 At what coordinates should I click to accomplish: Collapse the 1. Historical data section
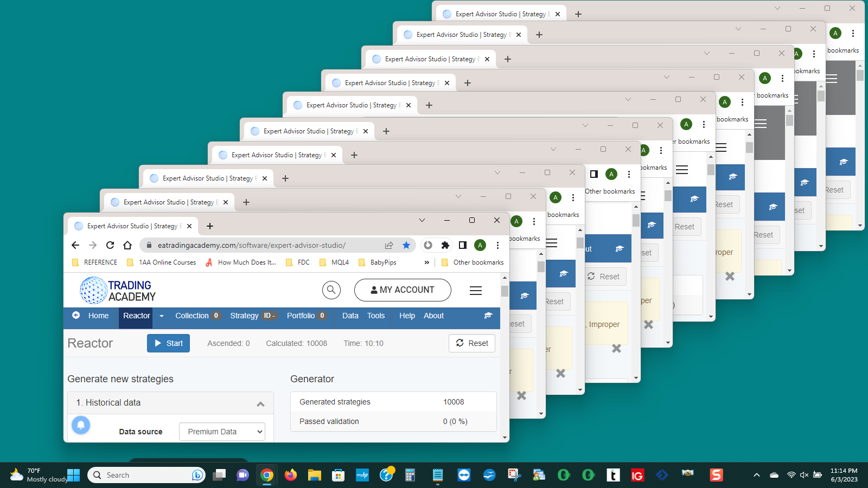(260, 403)
